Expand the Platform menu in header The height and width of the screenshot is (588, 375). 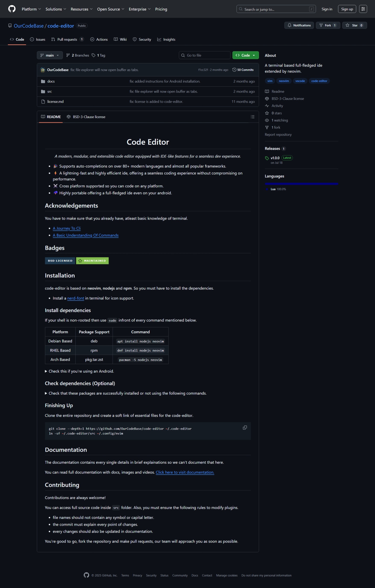coord(31,9)
